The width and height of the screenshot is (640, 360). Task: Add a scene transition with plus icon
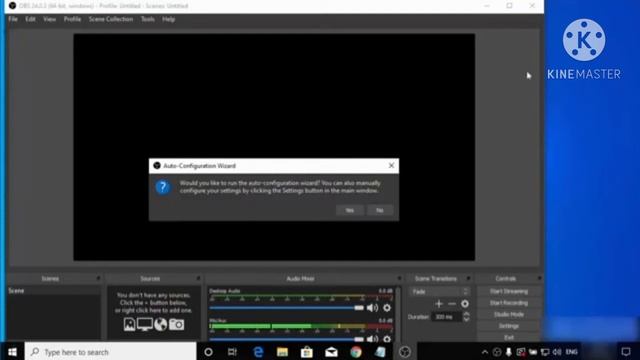(439, 304)
